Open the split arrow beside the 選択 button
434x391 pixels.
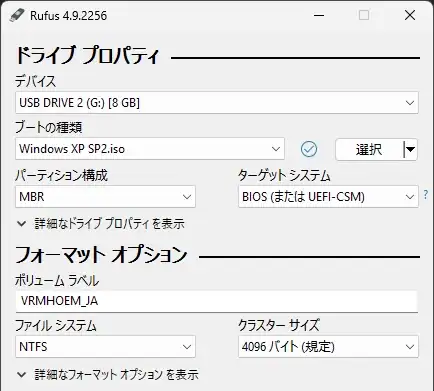[x=410, y=149]
